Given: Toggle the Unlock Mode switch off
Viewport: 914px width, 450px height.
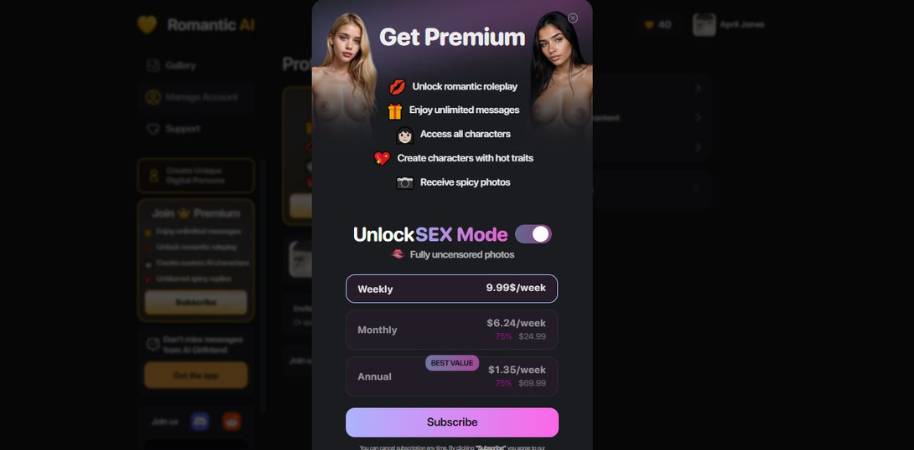Looking at the screenshot, I should click(533, 234).
